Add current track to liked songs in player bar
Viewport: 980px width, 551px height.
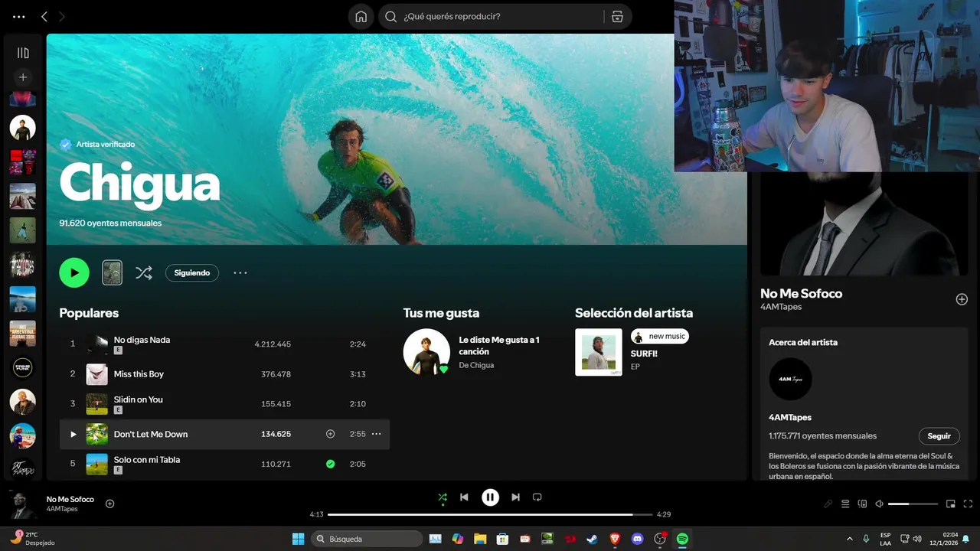coord(109,504)
